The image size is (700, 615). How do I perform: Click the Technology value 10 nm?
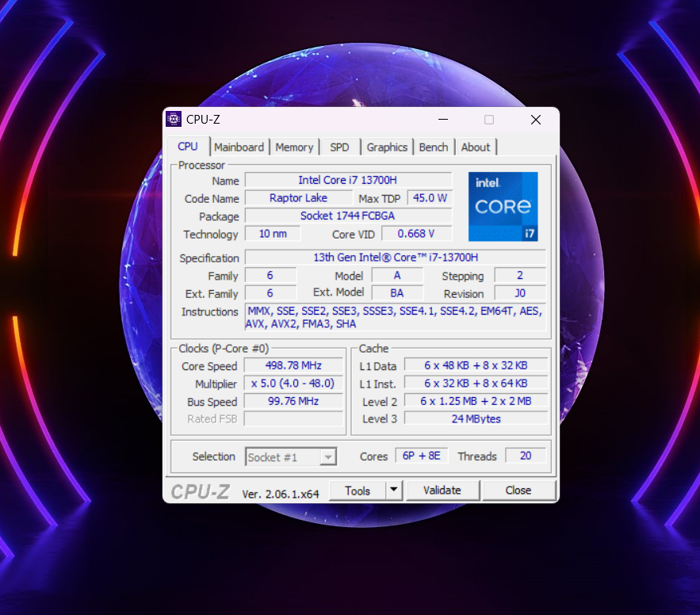pos(273,234)
